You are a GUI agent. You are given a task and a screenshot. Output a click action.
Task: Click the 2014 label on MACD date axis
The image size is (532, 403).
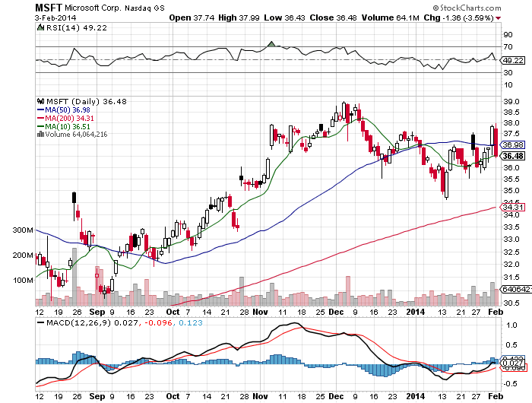[x=413, y=397]
